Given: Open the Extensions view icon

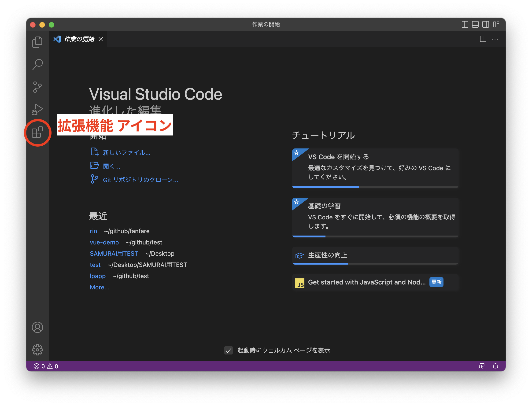Looking at the screenshot, I should 37,133.
